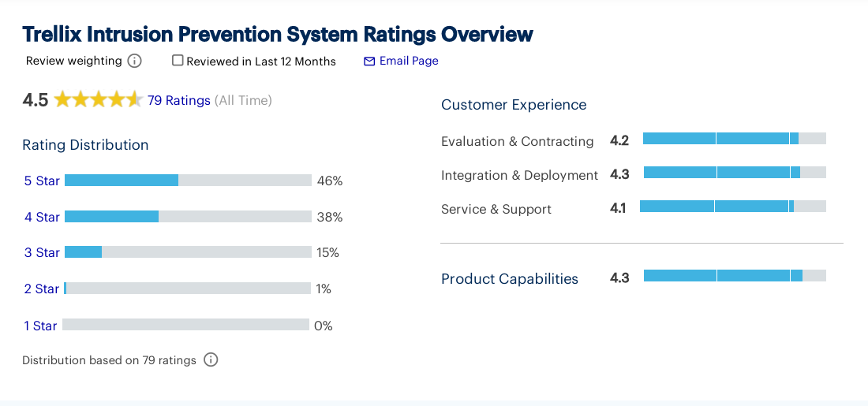This screenshot has width=868, height=406.
Task: Click the Integration & Deployment rating bar
Action: coord(734,173)
